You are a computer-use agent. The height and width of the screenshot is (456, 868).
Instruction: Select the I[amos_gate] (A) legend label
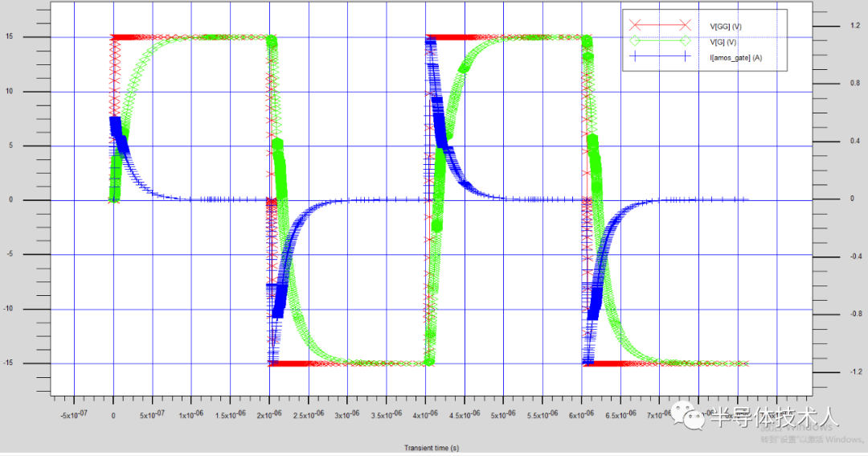[x=735, y=58]
